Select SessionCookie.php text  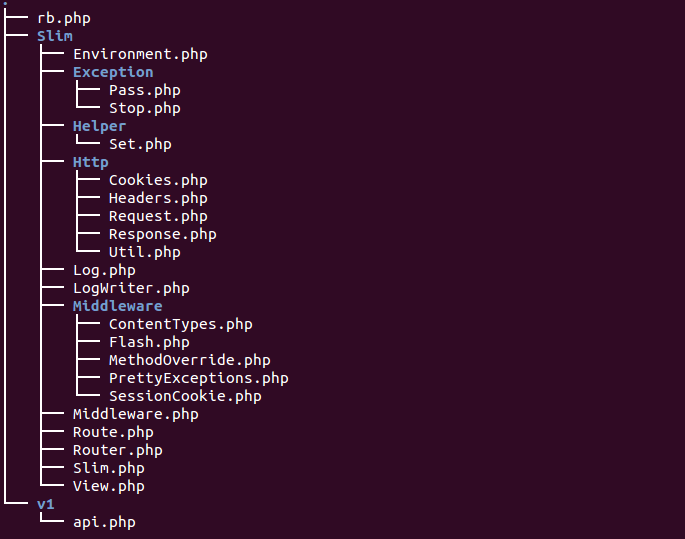[x=185, y=396]
